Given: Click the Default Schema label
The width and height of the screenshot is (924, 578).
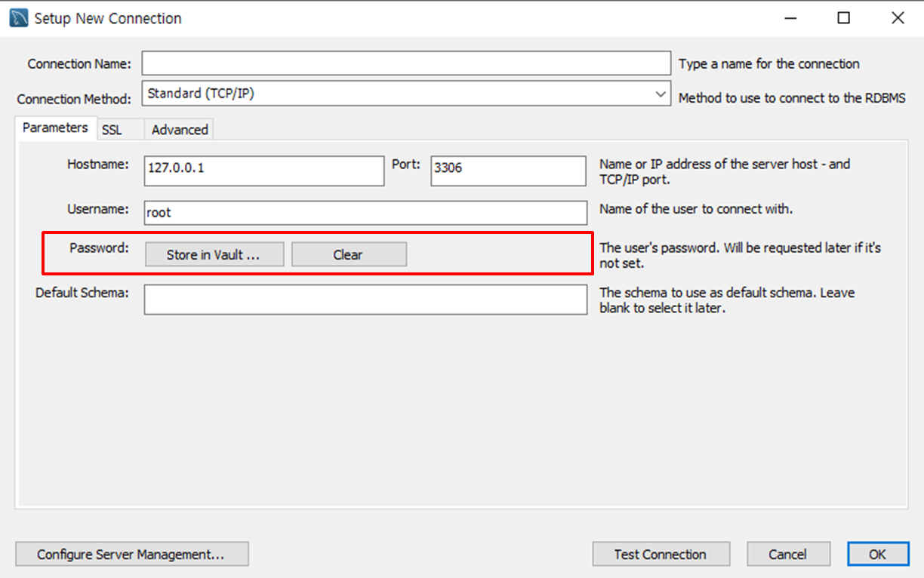Looking at the screenshot, I should pos(82,293).
